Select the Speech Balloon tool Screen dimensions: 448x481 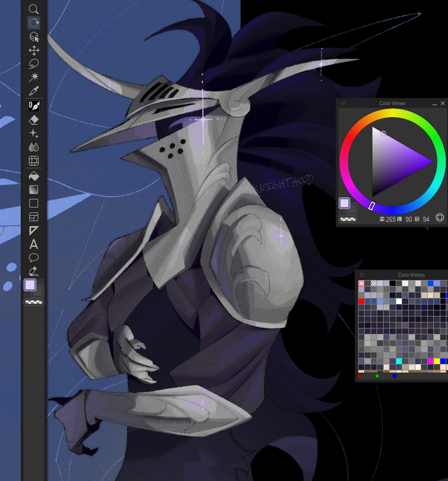click(x=34, y=258)
